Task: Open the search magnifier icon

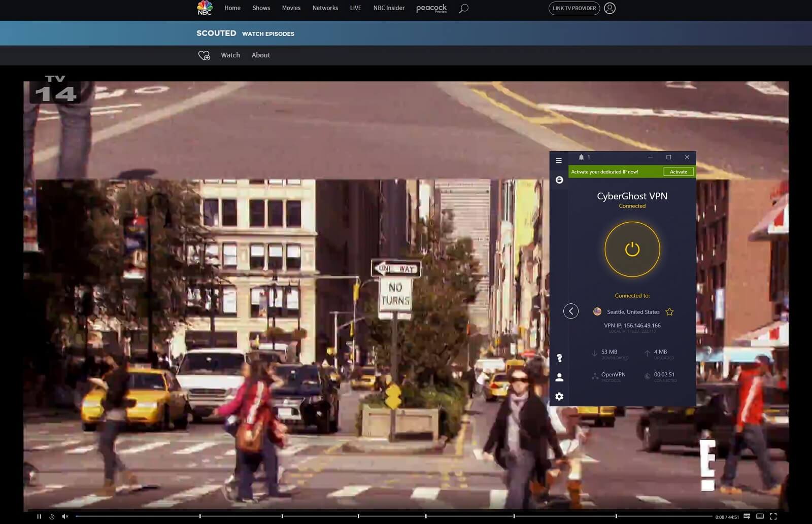Action: 463,9
